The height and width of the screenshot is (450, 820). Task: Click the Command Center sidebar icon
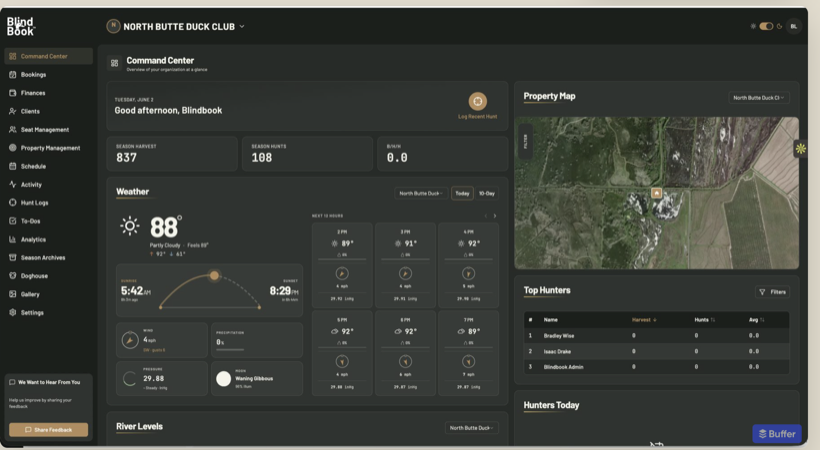(13, 56)
